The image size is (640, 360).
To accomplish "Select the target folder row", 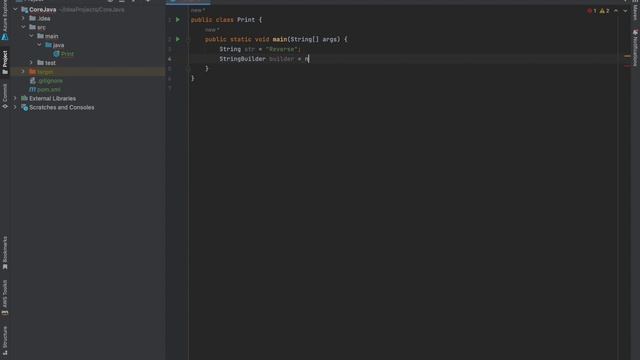I will [x=88, y=72].
